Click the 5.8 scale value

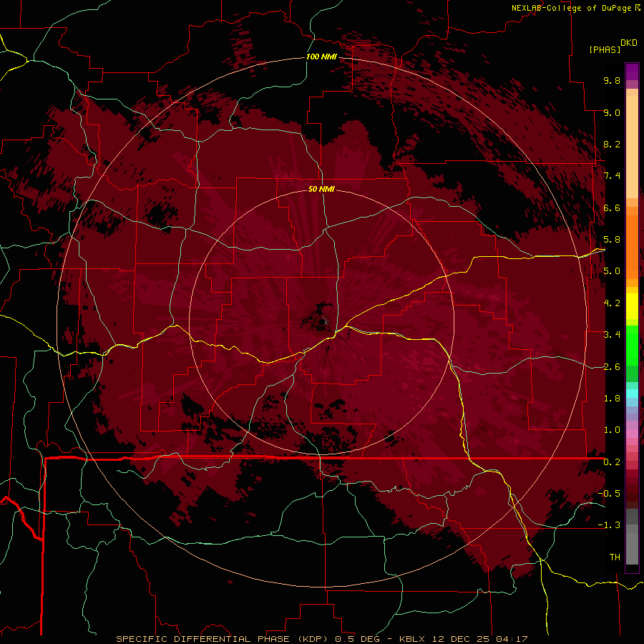pyautogui.click(x=612, y=240)
